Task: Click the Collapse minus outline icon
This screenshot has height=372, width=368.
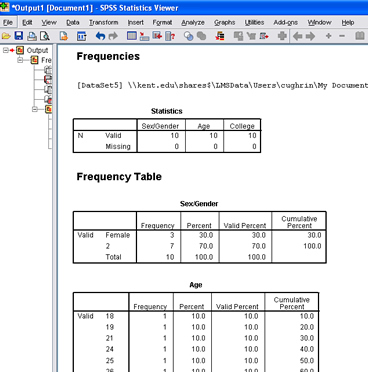Action: pos(342,36)
